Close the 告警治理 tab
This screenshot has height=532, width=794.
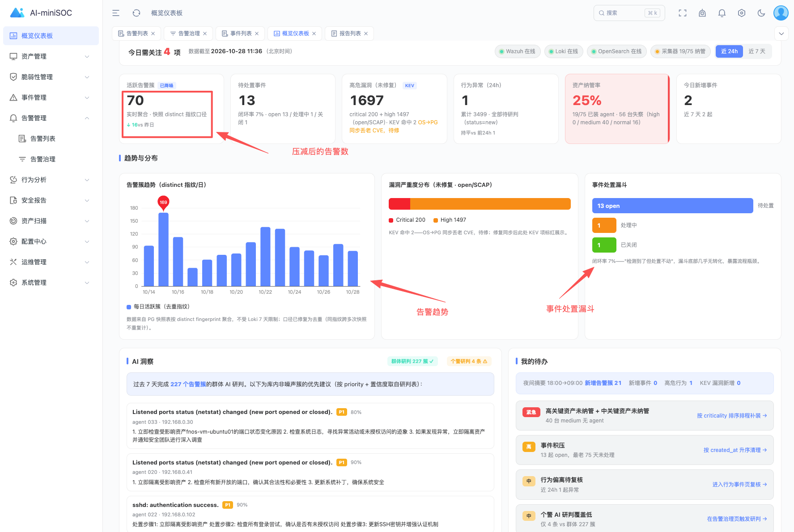(205, 34)
